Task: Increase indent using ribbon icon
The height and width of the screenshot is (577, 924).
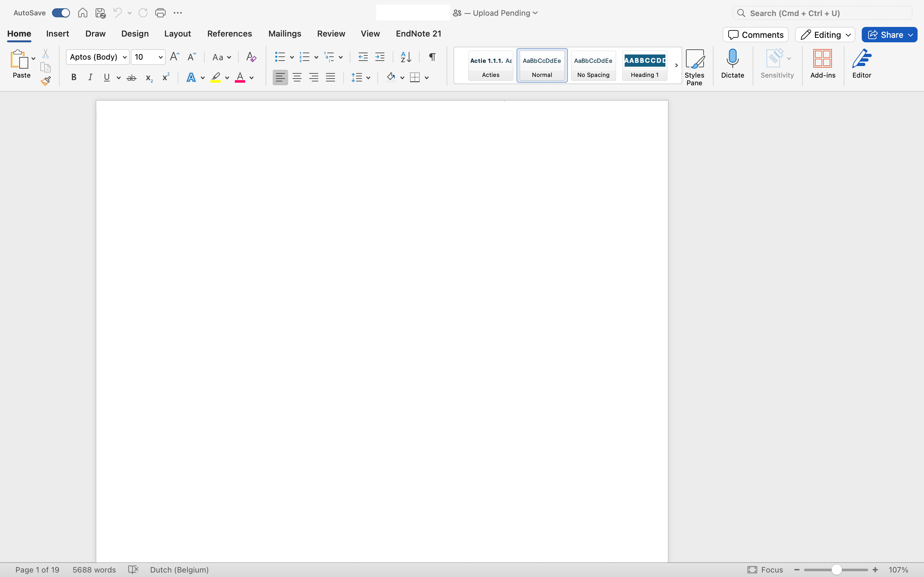Action: 380,57
